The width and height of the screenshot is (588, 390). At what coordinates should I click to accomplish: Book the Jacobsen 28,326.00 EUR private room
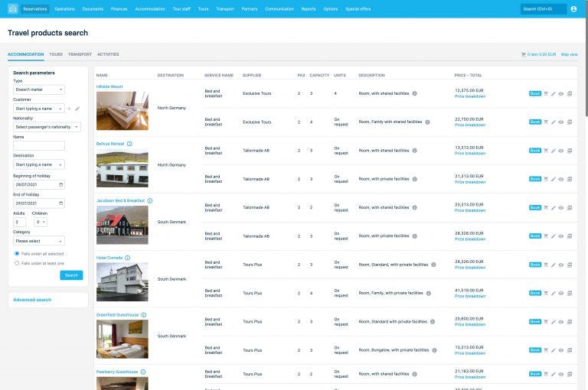(535, 236)
